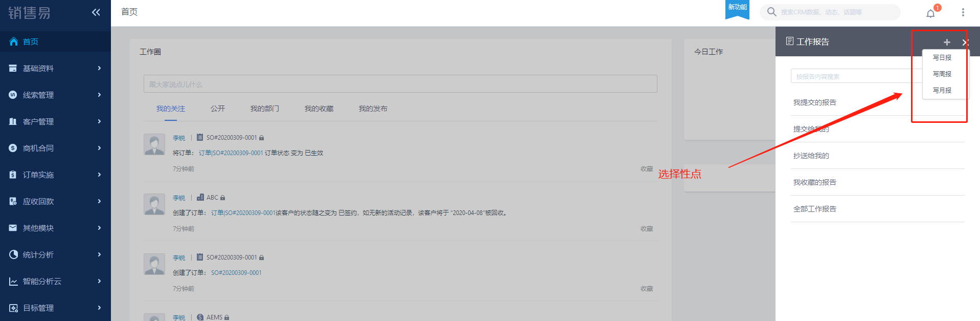Expand 客户管理 submenu arrow

pyautogui.click(x=99, y=121)
